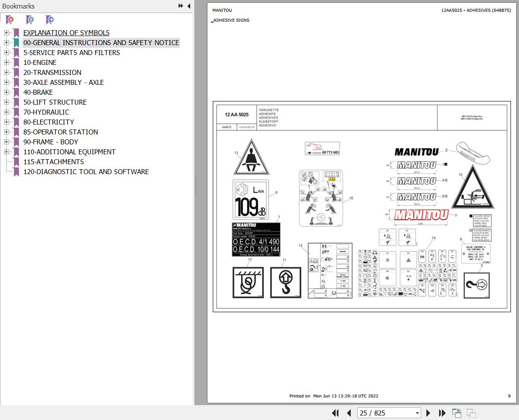This screenshot has height=420, width=519.
Task: Click the O.E.C.D. cab data plate
Action: point(256,239)
